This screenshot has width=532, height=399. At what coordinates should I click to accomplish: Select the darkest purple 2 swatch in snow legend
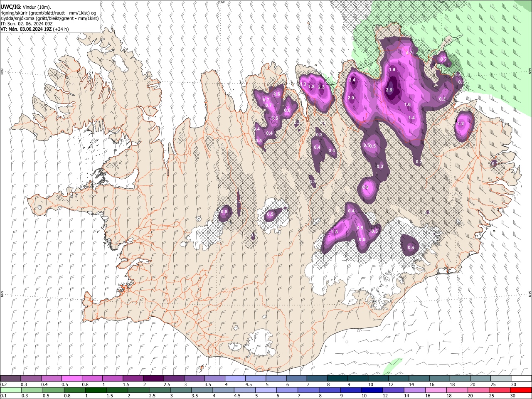click(153, 379)
